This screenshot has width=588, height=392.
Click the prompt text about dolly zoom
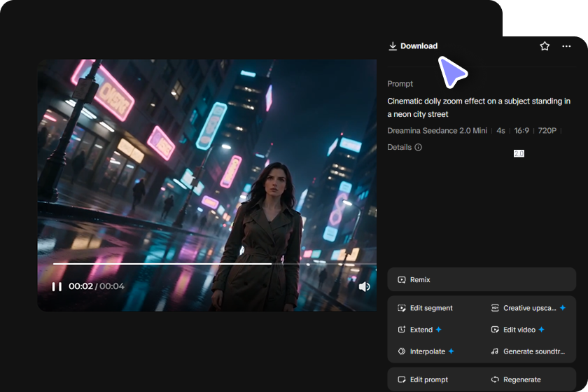click(479, 107)
